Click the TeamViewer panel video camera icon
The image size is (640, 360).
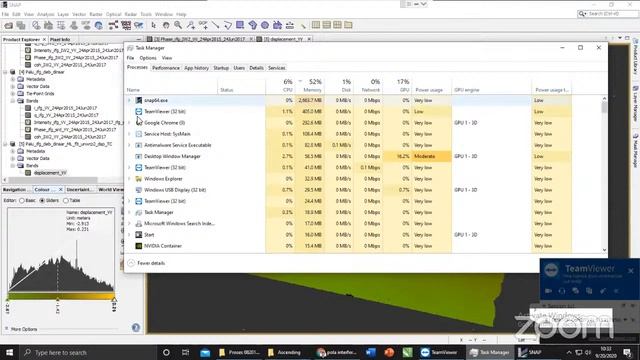[549, 291]
